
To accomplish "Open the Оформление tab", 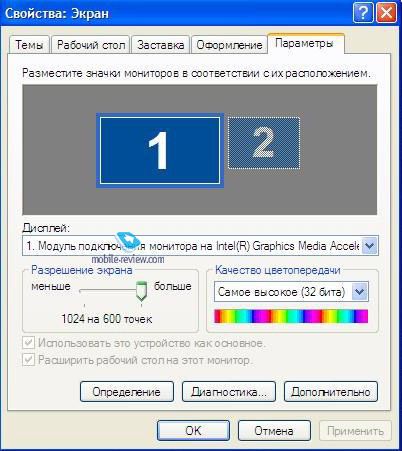I will pyautogui.click(x=229, y=45).
